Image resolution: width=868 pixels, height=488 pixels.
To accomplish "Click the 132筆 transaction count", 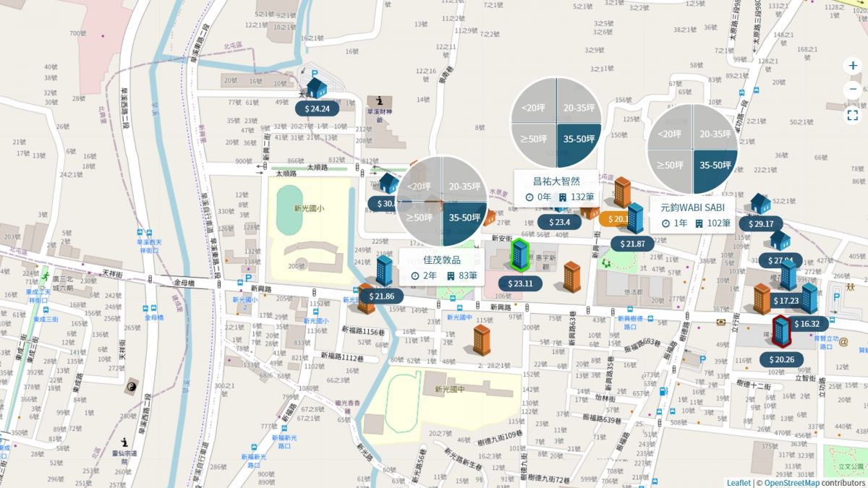I will [x=582, y=197].
